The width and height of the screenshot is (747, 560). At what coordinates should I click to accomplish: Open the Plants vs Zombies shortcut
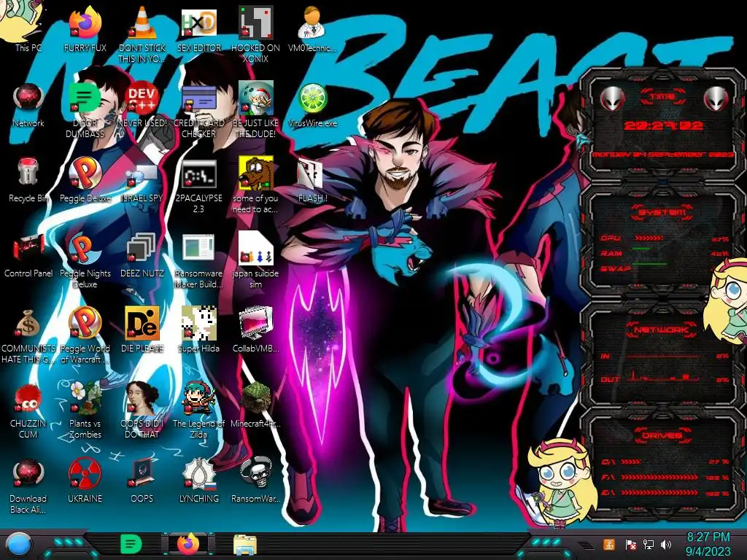pyautogui.click(x=85, y=411)
